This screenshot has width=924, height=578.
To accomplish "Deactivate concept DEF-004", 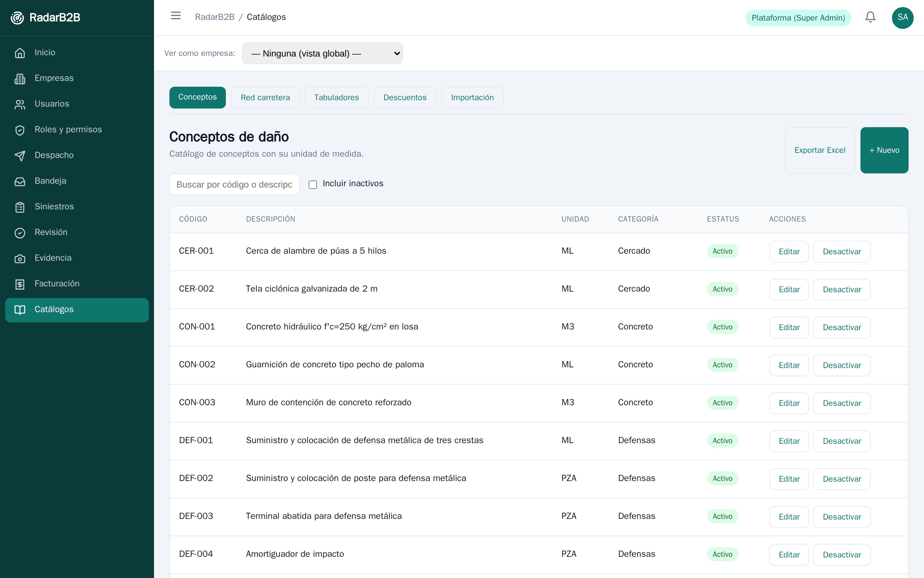I will tap(842, 555).
